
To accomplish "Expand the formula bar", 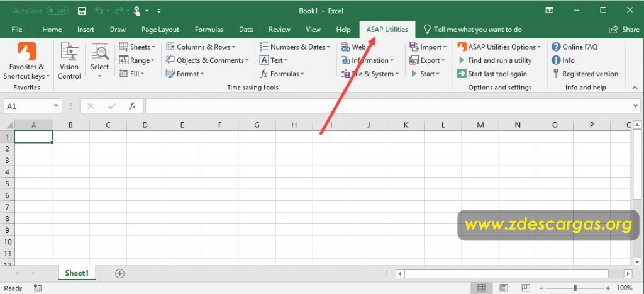I will click(636, 106).
